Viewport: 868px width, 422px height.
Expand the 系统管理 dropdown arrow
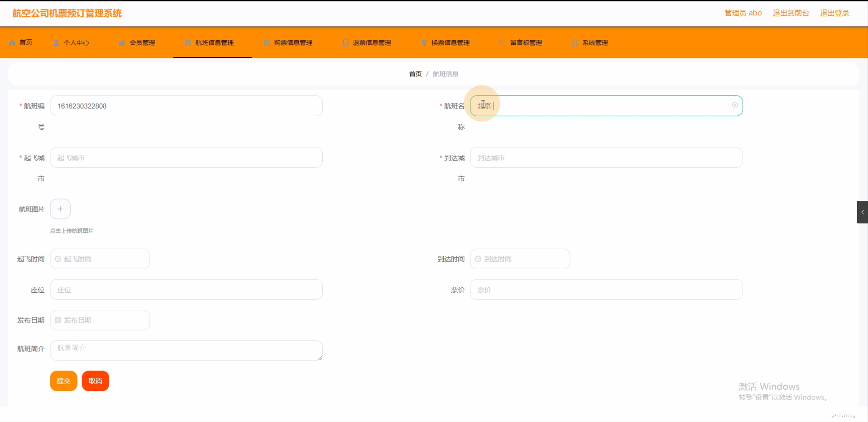[614, 43]
